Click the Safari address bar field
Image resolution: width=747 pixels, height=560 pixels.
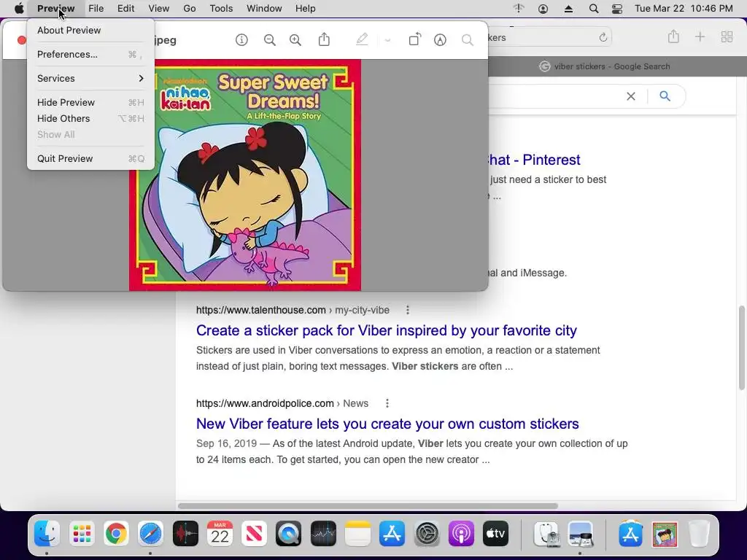tap(549, 37)
